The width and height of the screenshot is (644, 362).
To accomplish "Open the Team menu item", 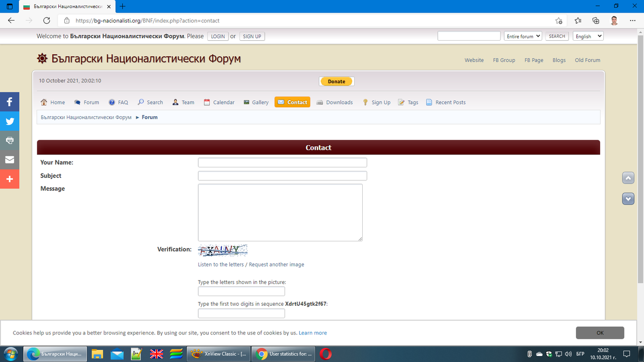I will (x=183, y=102).
